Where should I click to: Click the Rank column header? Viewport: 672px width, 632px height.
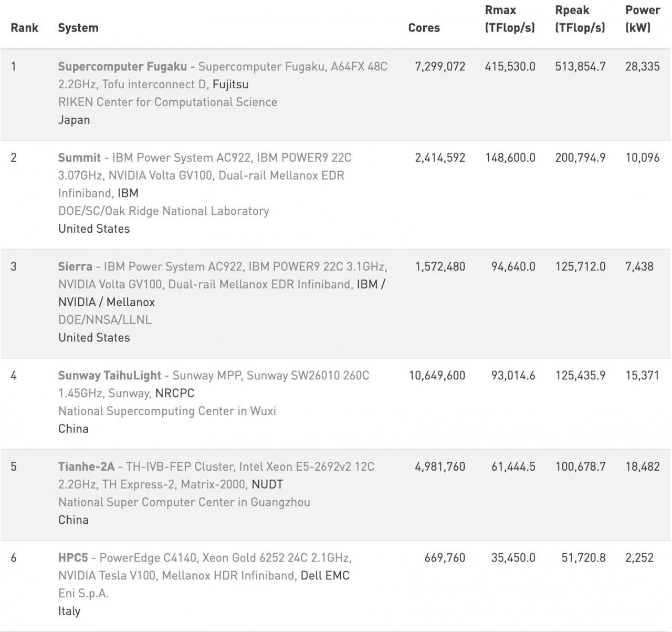[24, 28]
